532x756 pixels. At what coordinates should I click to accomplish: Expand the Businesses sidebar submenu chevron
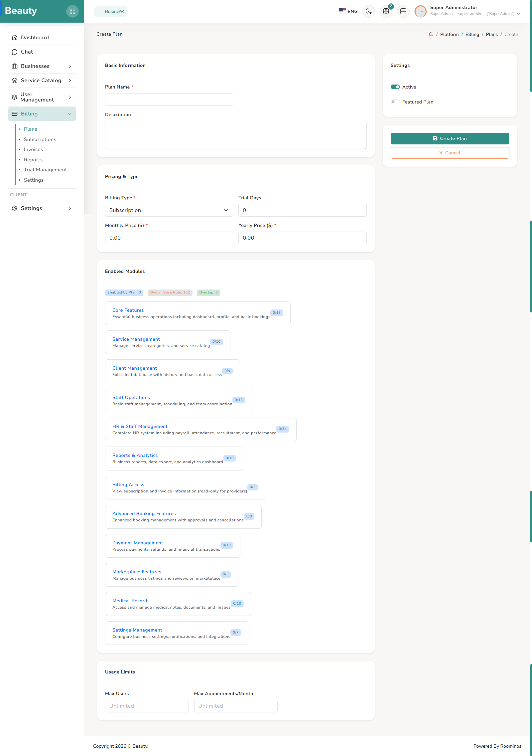tap(70, 66)
